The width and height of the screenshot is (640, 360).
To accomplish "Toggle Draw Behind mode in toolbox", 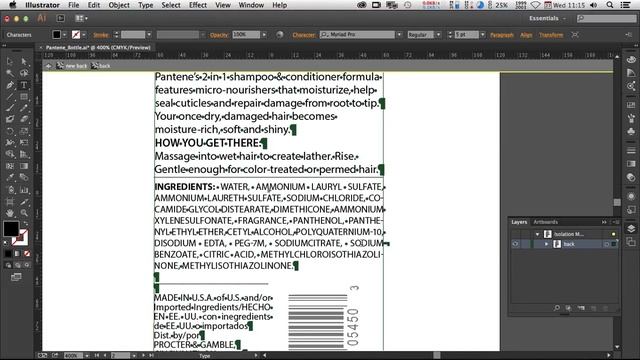I will 17,265.
